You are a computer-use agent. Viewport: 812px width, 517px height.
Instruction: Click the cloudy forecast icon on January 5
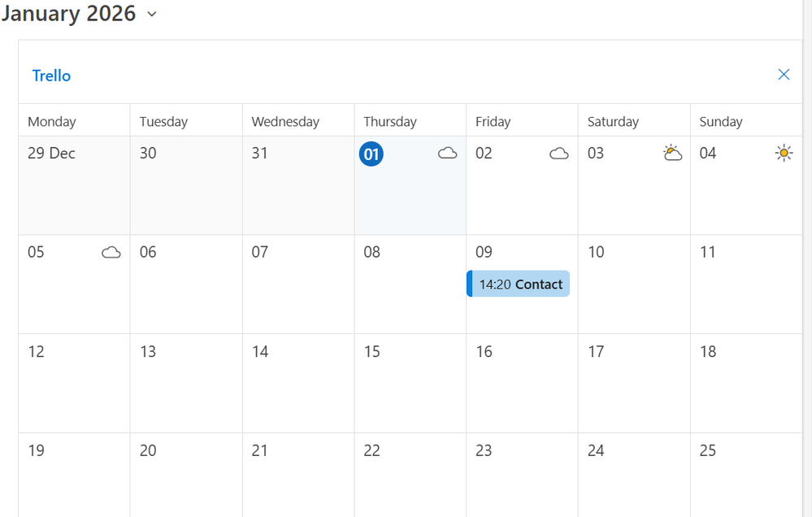pyautogui.click(x=111, y=252)
